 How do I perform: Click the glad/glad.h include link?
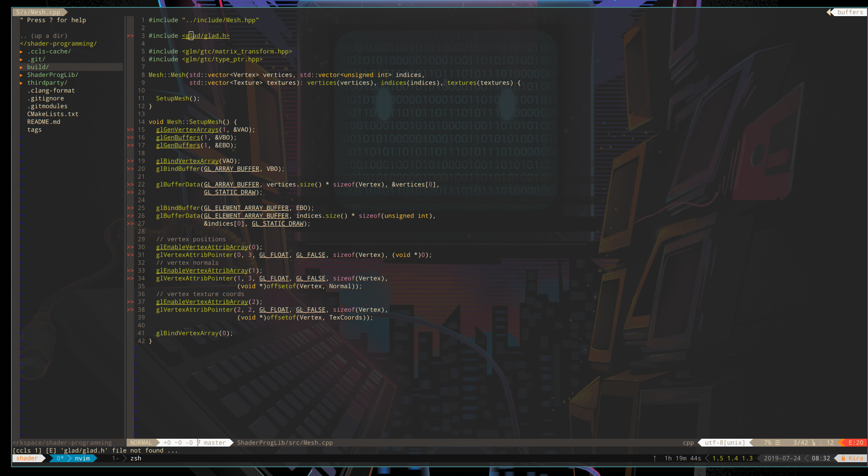206,36
